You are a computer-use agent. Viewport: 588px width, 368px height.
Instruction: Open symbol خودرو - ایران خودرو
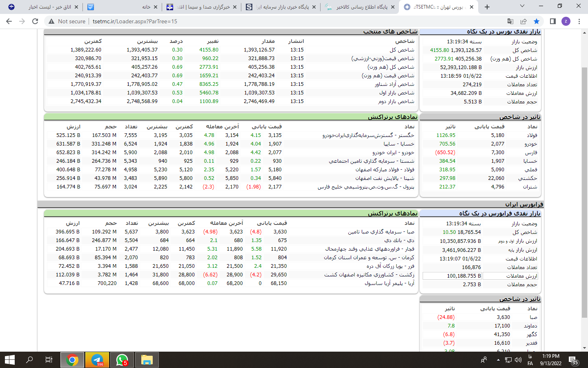pyautogui.click(x=393, y=153)
